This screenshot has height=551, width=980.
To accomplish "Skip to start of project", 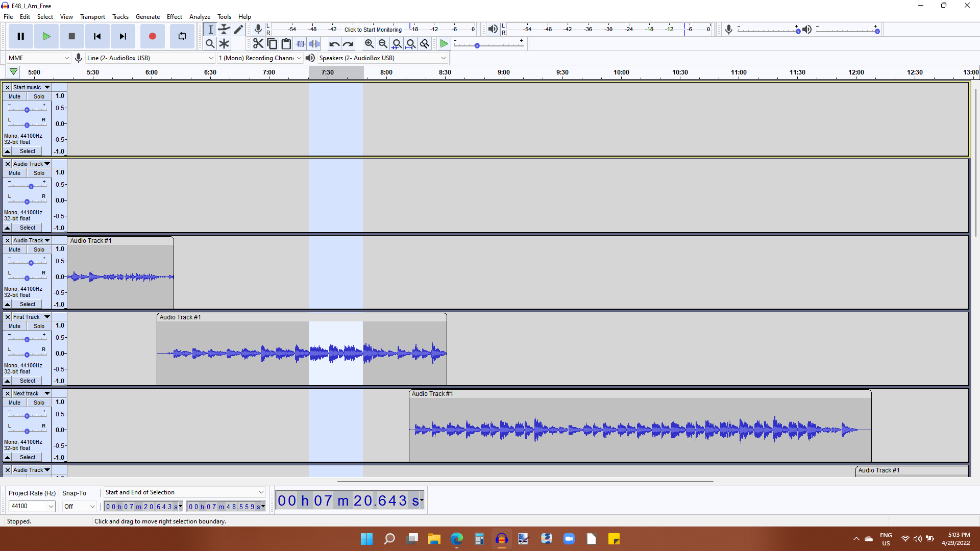I will tap(97, 36).
